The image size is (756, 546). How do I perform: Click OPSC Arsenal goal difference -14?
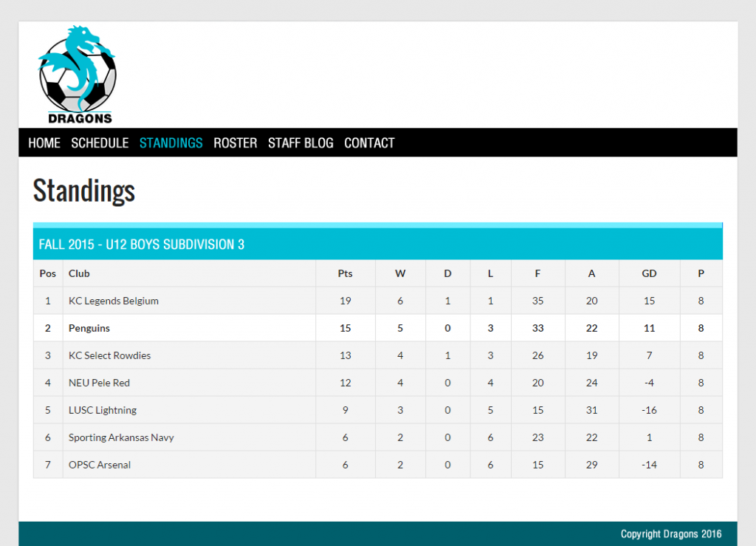point(649,465)
